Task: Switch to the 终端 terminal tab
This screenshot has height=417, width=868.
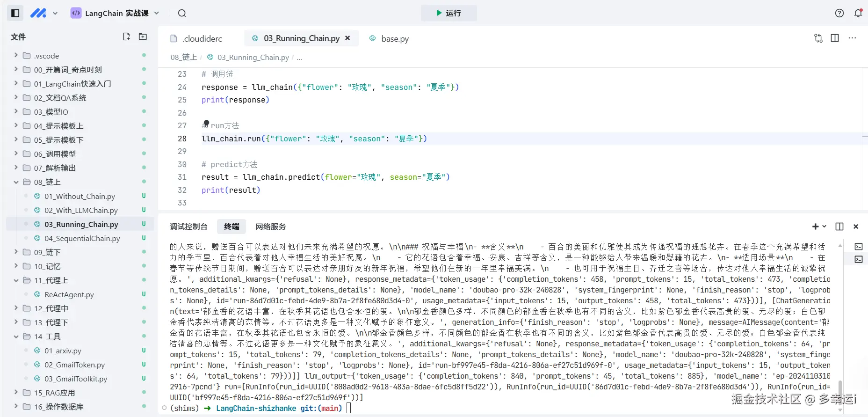Action: (x=231, y=227)
